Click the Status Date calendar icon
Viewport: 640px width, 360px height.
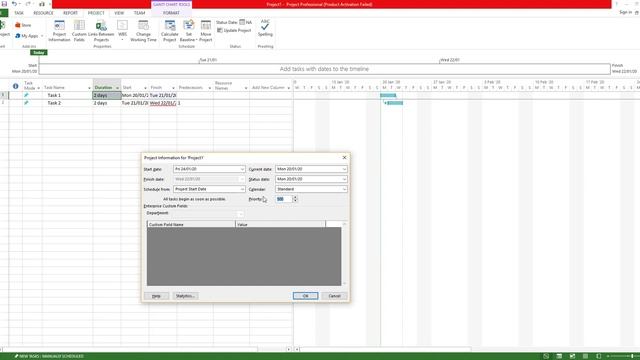click(242, 22)
